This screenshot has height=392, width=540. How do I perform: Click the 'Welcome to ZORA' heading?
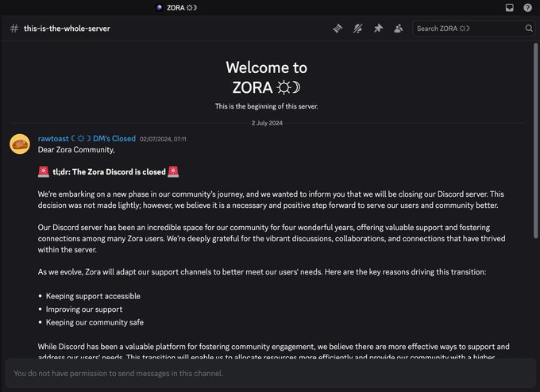click(x=267, y=78)
